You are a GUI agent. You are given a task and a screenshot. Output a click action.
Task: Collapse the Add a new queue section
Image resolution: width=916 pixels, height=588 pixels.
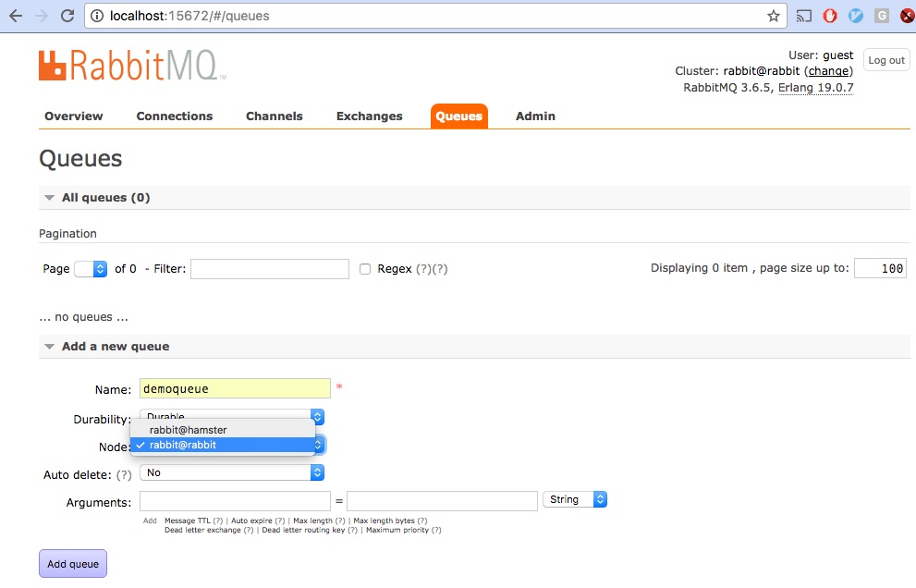tap(116, 347)
